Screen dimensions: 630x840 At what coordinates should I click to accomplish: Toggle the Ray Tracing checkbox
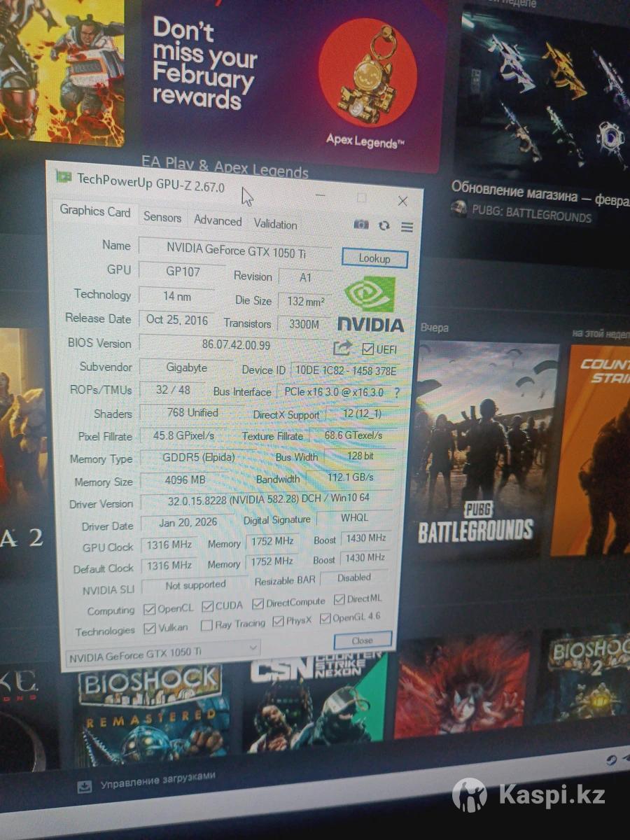[206, 624]
